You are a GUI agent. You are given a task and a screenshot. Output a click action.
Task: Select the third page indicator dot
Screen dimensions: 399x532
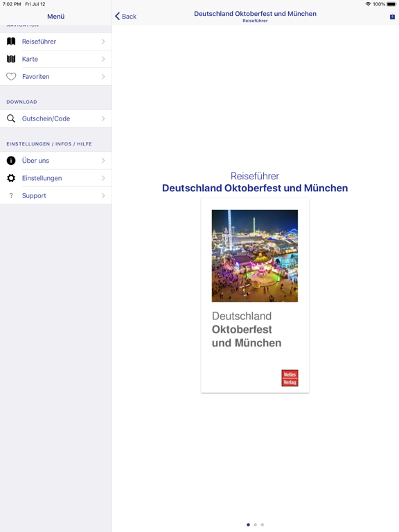tap(263, 524)
